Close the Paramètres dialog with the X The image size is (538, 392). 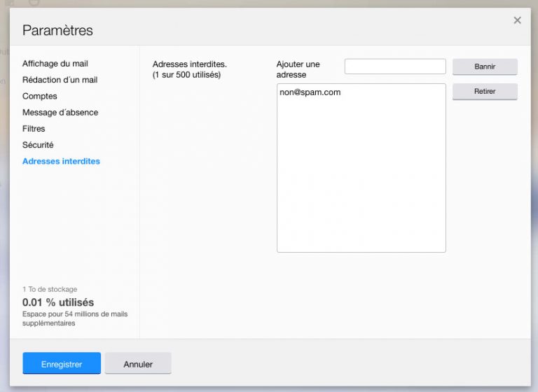tap(517, 20)
